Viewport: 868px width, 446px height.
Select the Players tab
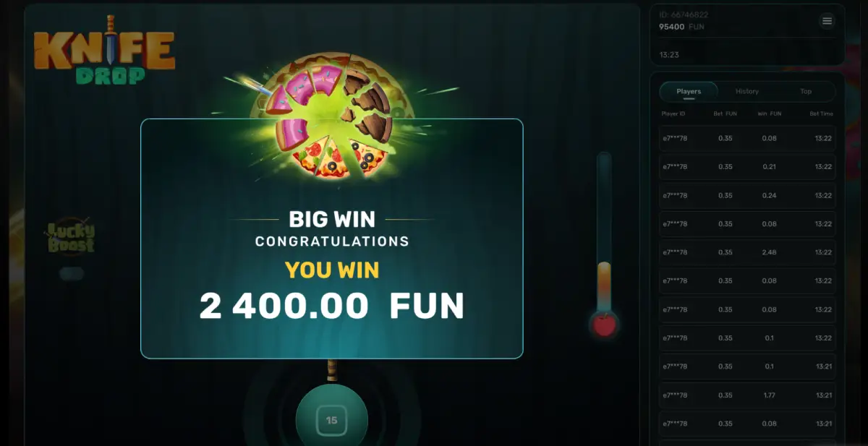(689, 91)
